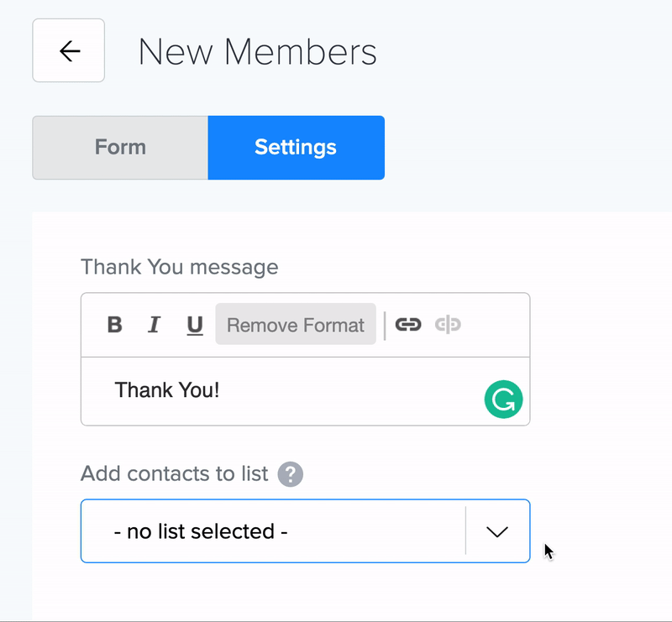Click the 'Add contacts to list' label
Screen dimensions: 672x622
coord(174,473)
